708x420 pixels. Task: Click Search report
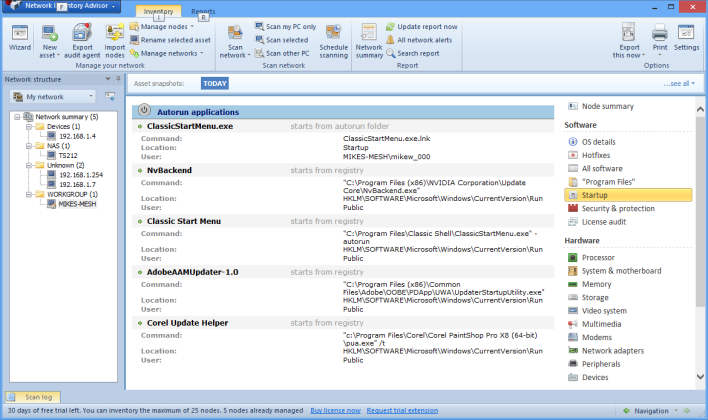413,53
